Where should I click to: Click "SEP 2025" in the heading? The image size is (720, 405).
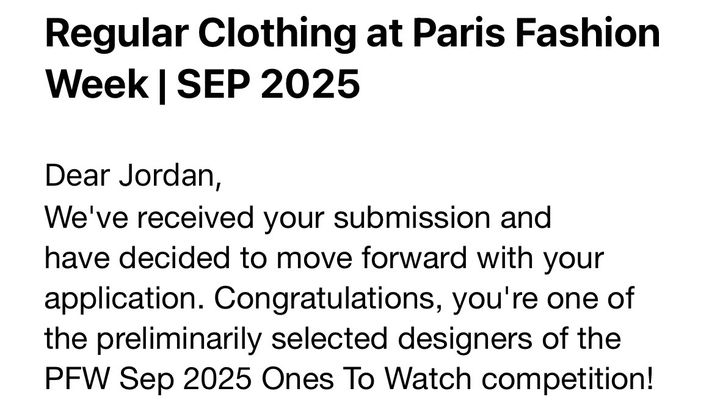268,84
